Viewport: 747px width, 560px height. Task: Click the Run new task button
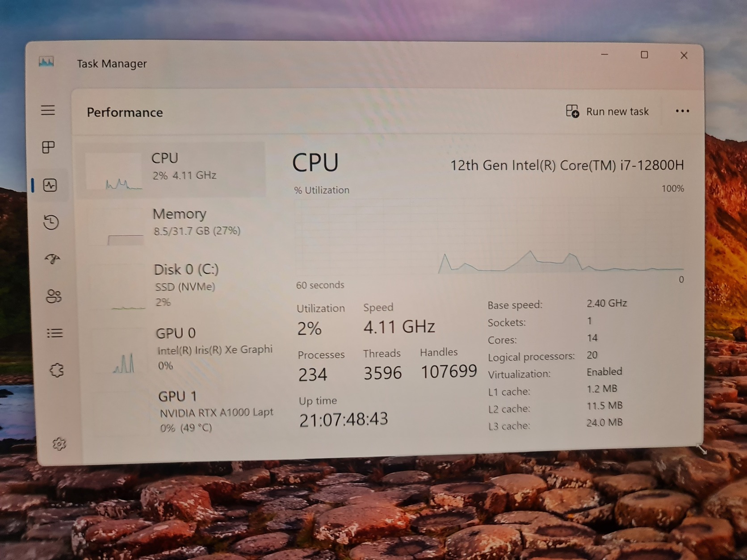tap(608, 111)
